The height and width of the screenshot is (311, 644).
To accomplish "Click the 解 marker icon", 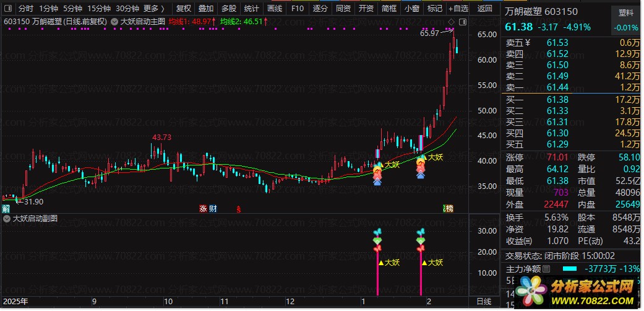I will pyautogui.click(x=6, y=209).
